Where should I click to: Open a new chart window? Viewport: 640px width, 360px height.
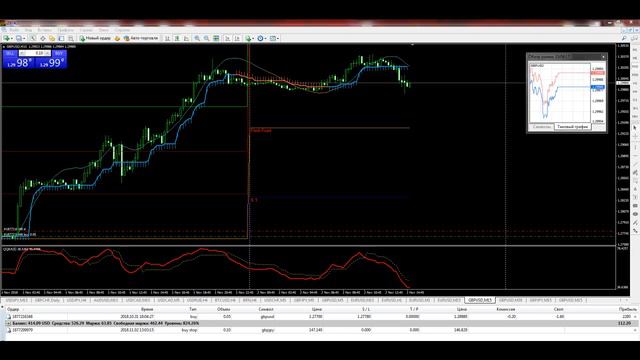[7, 38]
